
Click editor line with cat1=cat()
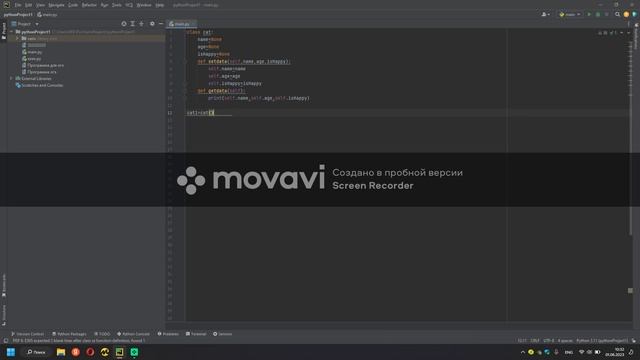click(200, 113)
